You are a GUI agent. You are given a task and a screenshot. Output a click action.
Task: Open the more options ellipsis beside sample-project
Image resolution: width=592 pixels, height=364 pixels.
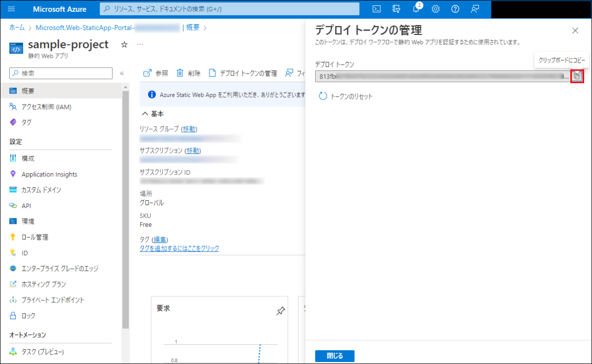coord(140,44)
